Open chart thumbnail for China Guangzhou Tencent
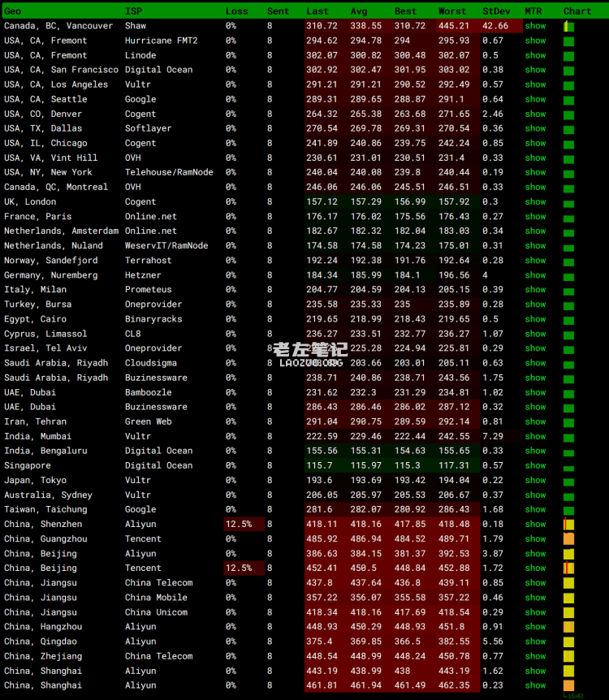This screenshot has height=700, width=609. (569, 539)
